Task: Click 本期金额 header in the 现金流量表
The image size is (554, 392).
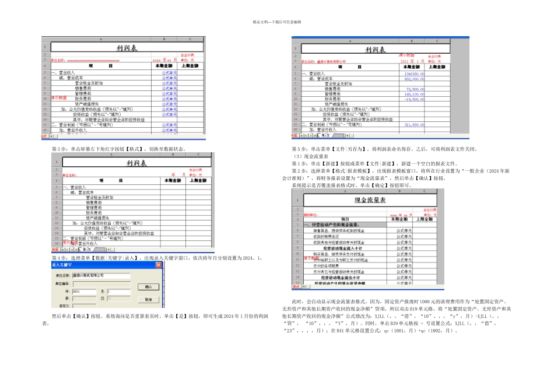Action: (x=399, y=219)
